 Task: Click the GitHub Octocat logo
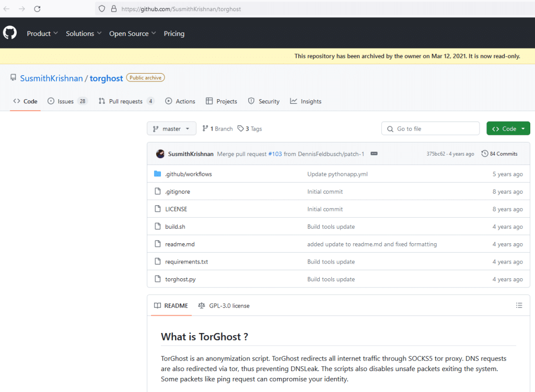pos(10,33)
